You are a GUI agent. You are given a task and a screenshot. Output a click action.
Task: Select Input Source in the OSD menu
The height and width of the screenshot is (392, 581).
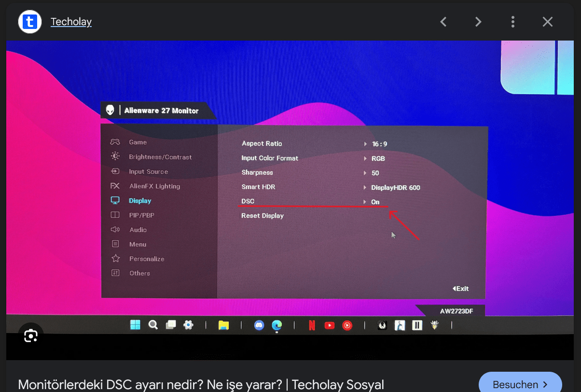click(148, 171)
